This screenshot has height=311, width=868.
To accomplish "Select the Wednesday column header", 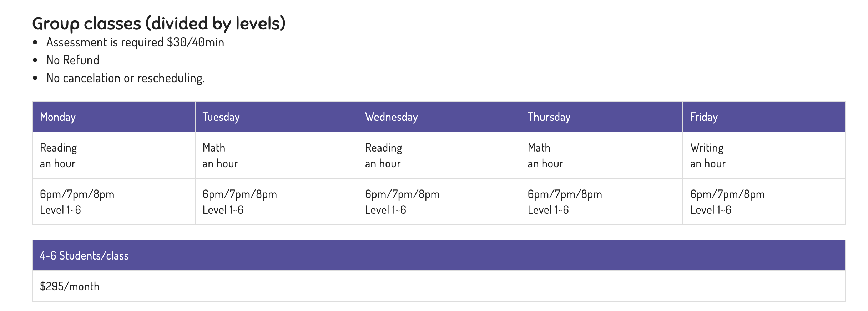I will (439, 117).
